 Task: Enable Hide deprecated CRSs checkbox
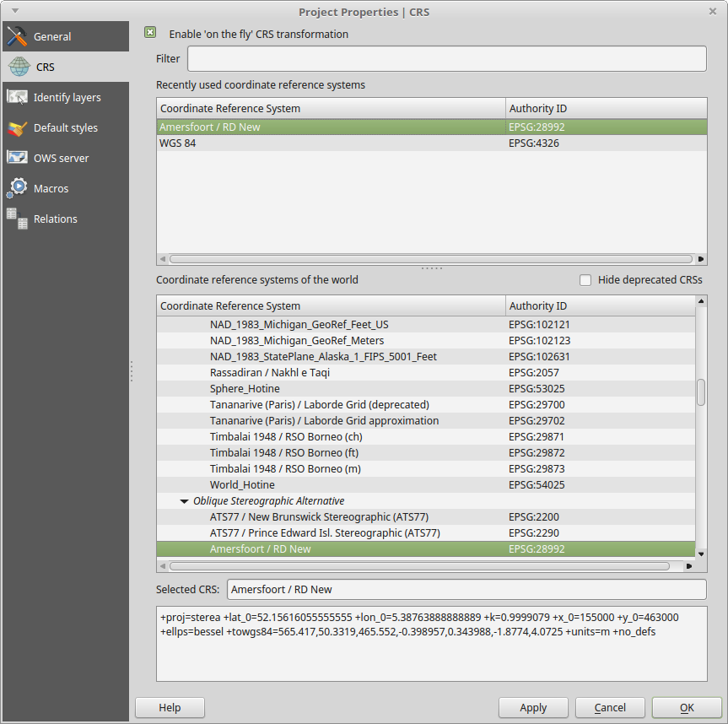coord(585,280)
